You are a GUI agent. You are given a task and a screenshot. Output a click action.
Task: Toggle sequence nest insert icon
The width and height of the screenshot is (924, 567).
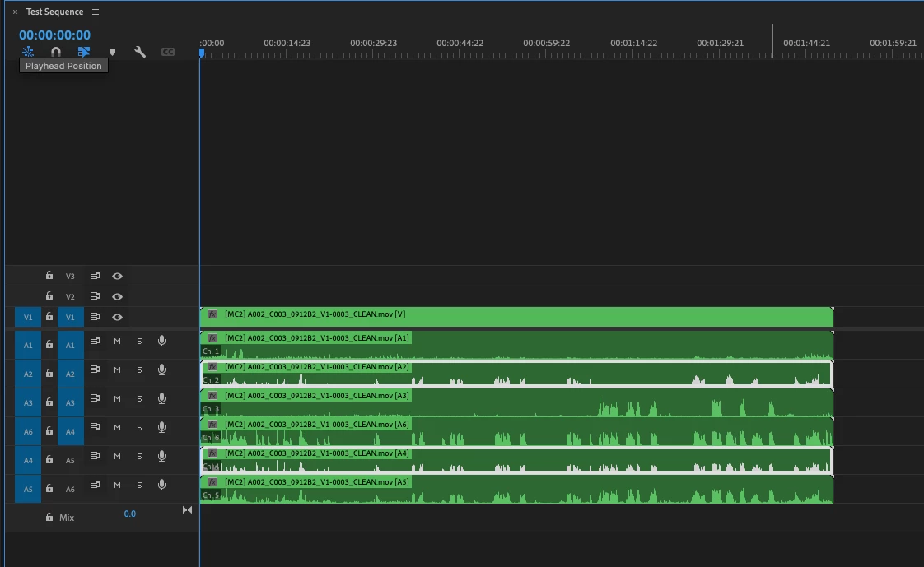pyautogui.click(x=28, y=52)
